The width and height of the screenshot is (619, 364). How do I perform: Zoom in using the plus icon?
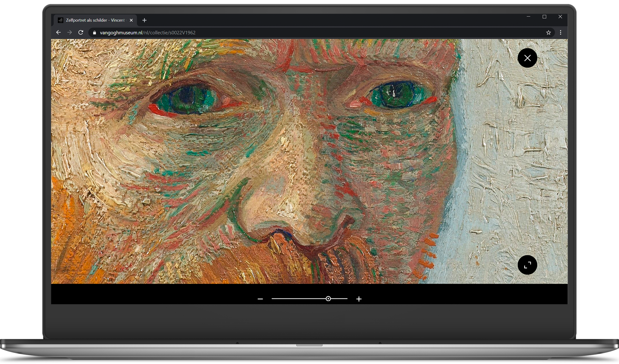359,299
